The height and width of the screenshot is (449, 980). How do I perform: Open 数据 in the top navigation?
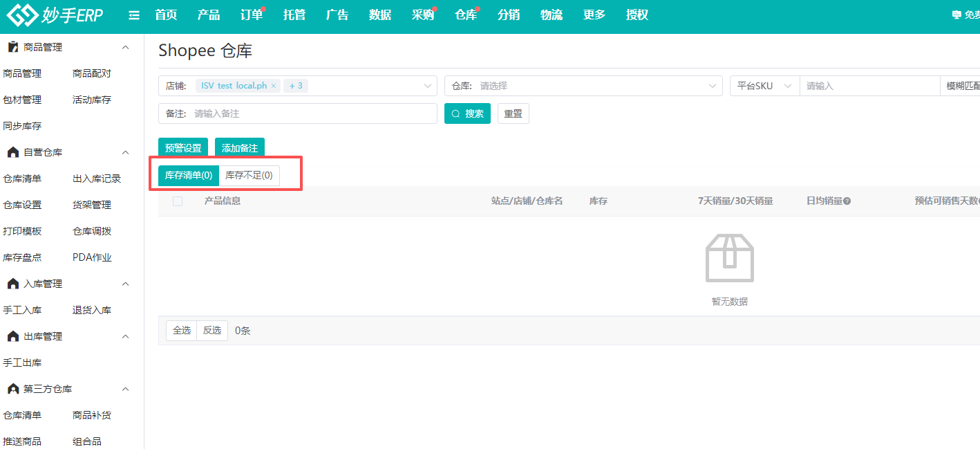coord(380,15)
